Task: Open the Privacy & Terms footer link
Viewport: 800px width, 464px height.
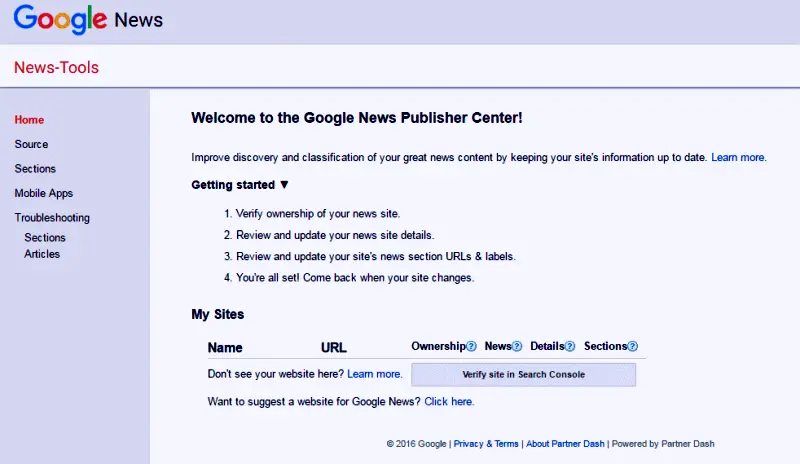Action: click(486, 444)
